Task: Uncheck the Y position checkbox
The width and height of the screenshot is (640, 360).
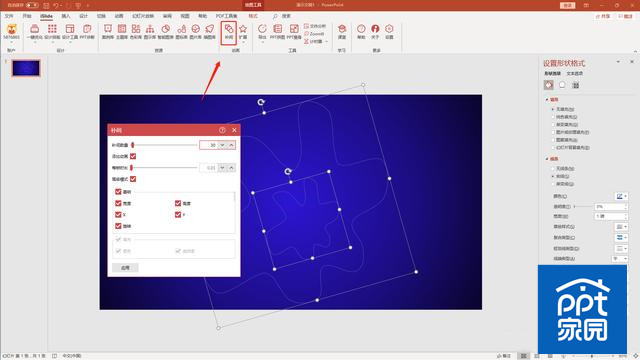Action: coord(178,214)
